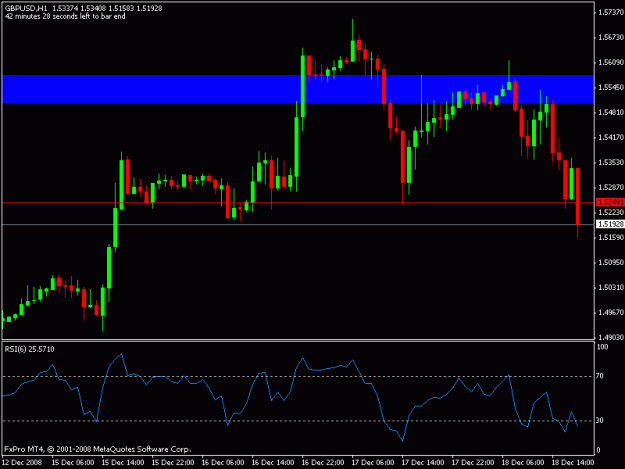Screen dimensions: 625x469
Task: Click the RSI scale value 0
Action: [598, 451]
